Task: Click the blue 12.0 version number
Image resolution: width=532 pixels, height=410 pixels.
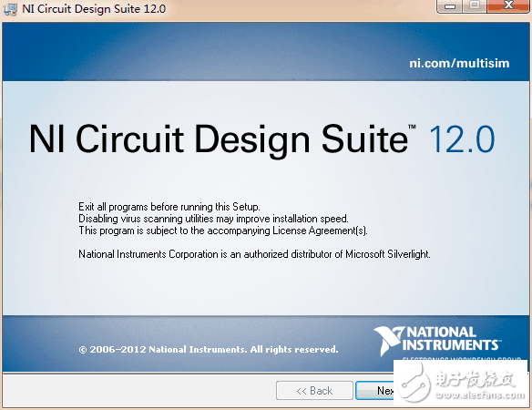Action: tap(462, 138)
